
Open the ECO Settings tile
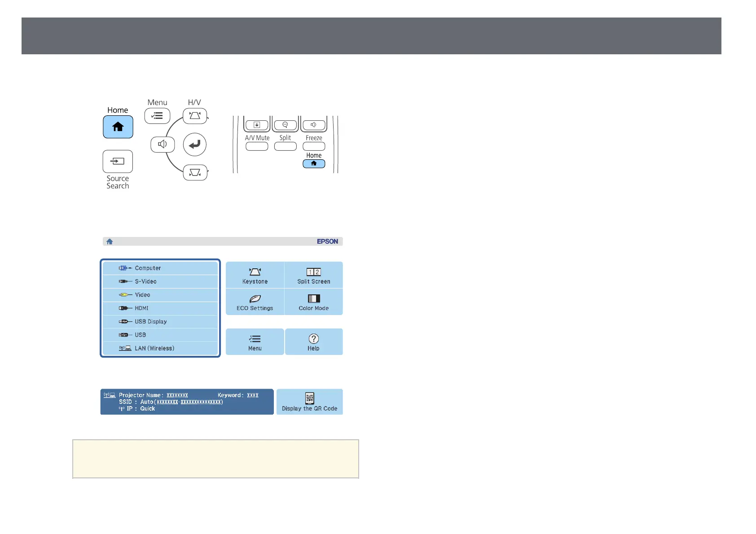click(x=255, y=302)
